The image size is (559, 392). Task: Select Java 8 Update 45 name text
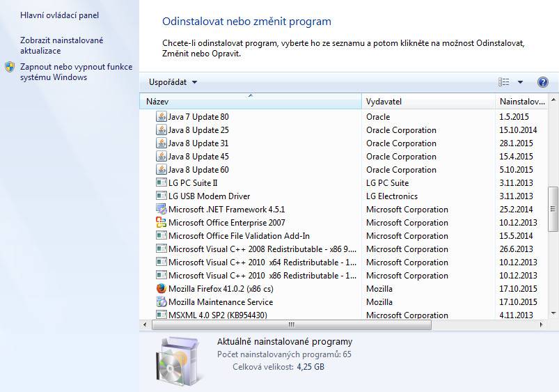pyautogui.click(x=198, y=156)
